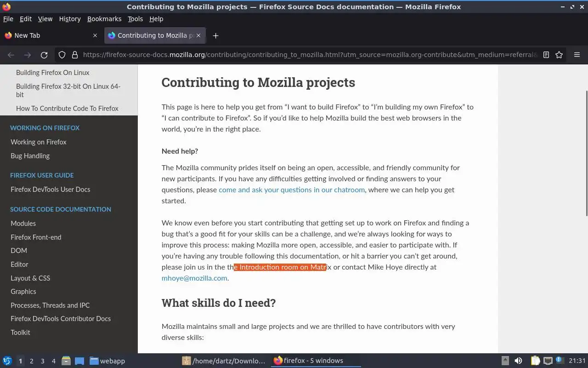
Task: Open Layout & CSS sidebar entry
Action: (x=30, y=278)
